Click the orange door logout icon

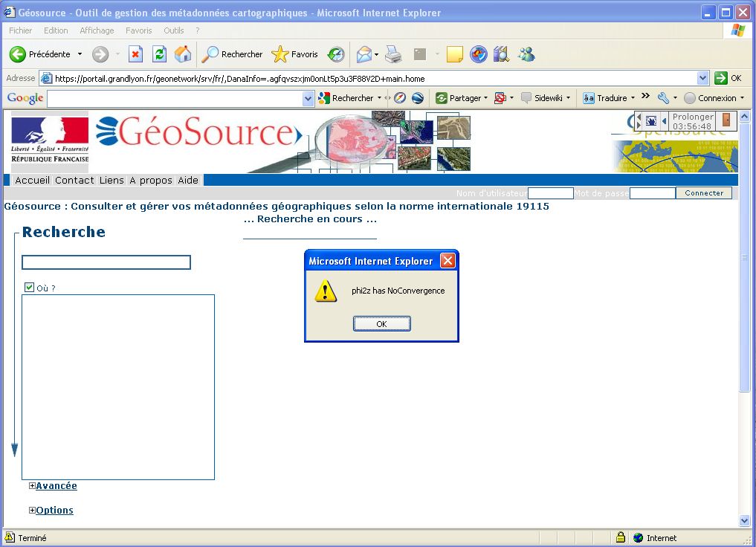tap(726, 120)
